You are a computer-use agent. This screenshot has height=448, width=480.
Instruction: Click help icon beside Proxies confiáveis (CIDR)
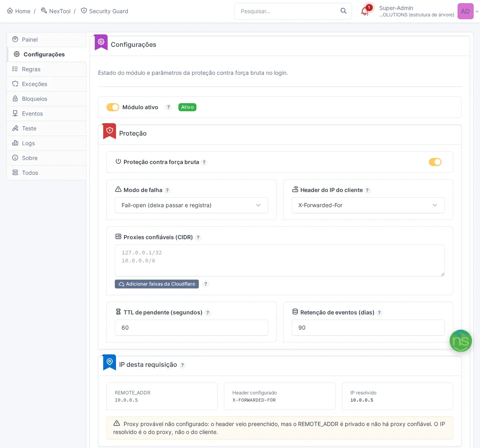[198, 238]
